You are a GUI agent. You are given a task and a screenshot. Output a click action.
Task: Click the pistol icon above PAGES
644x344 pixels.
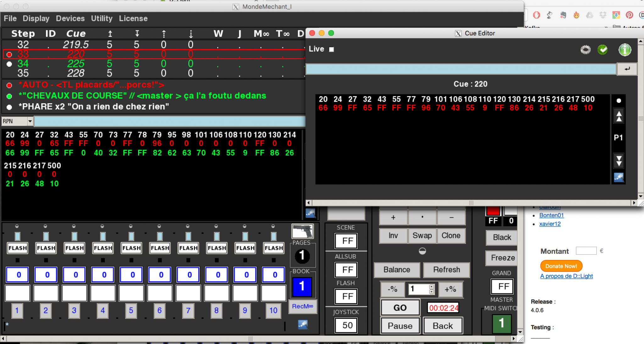pos(302,231)
